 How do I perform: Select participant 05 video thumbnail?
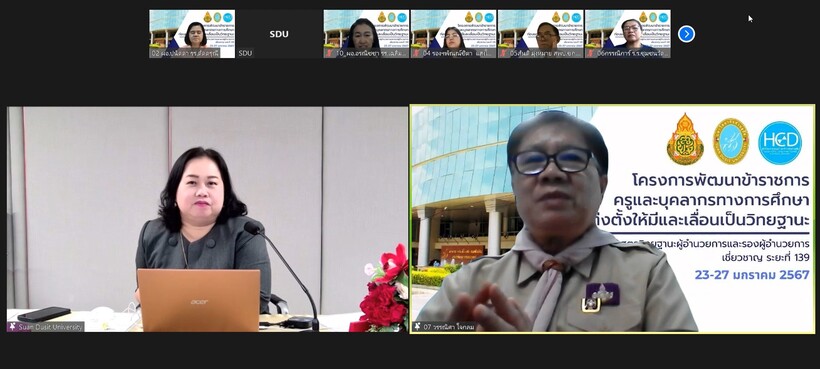(541, 34)
